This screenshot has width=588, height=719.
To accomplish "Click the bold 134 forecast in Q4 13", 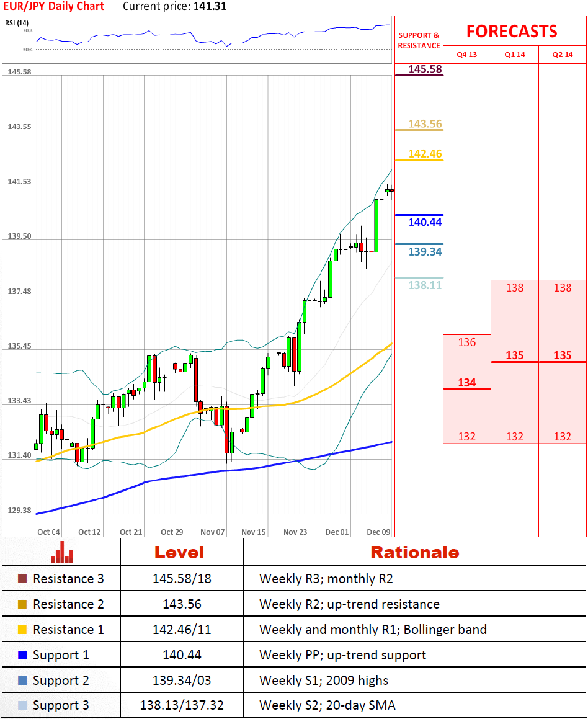I will coord(466,382).
